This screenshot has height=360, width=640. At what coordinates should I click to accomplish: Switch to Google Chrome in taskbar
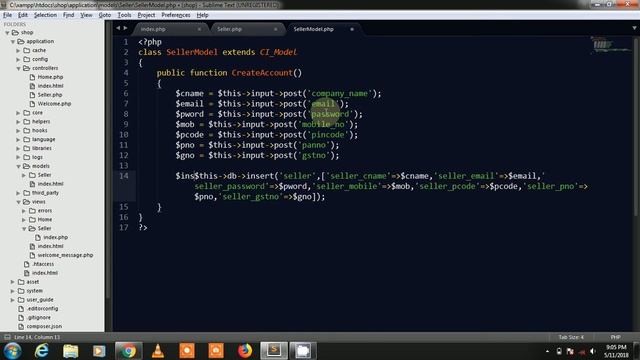point(128,351)
